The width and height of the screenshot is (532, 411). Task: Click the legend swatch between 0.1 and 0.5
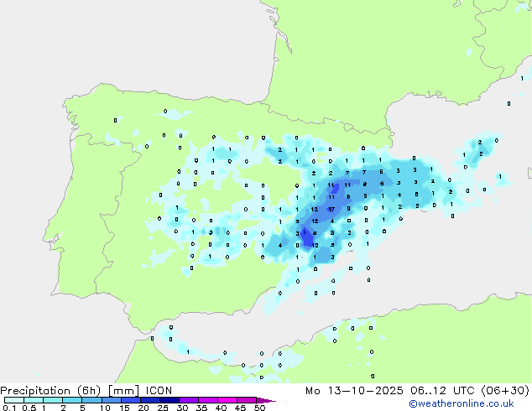[14, 400]
